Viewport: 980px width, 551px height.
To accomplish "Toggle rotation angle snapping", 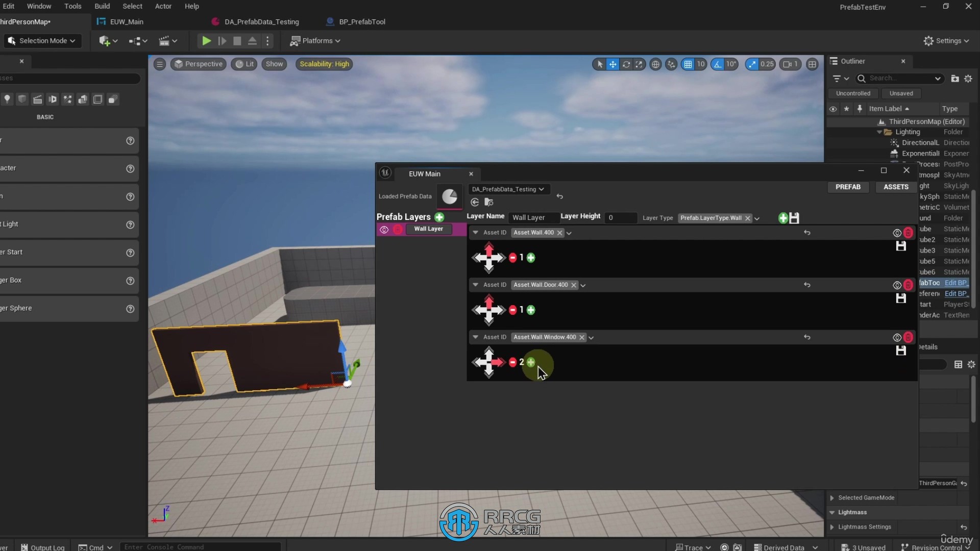I will point(718,64).
